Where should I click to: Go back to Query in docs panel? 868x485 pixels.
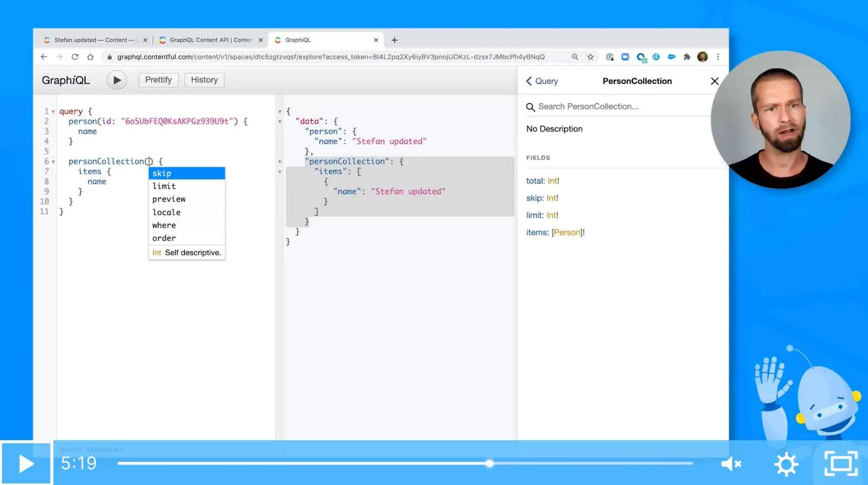pyautogui.click(x=542, y=81)
